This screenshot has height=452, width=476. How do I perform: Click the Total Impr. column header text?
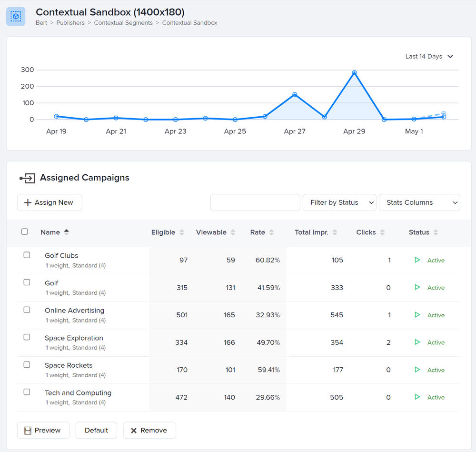311,232
